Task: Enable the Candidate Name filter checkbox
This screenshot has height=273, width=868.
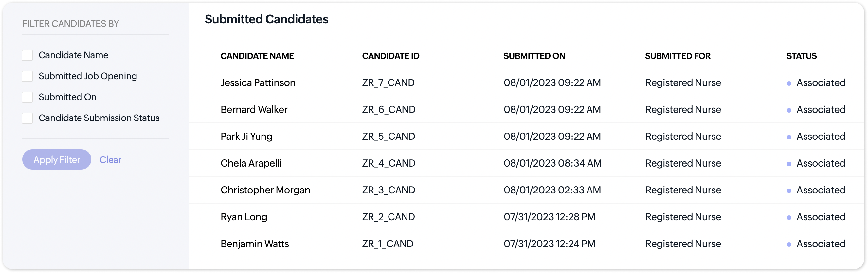Action: coord(27,55)
